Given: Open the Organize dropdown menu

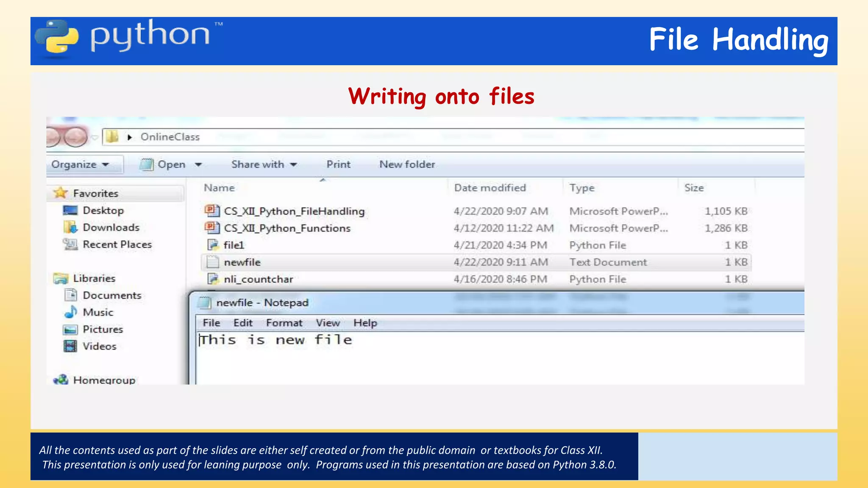Looking at the screenshot, I should coord(80,164).
